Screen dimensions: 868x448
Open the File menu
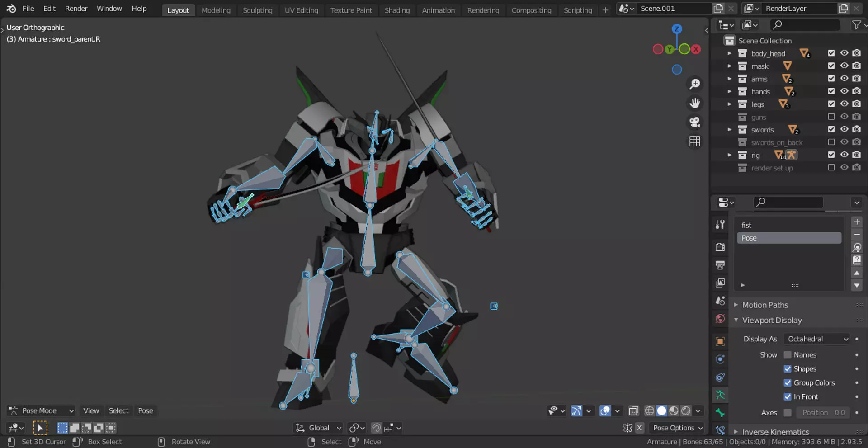(28, 9)
